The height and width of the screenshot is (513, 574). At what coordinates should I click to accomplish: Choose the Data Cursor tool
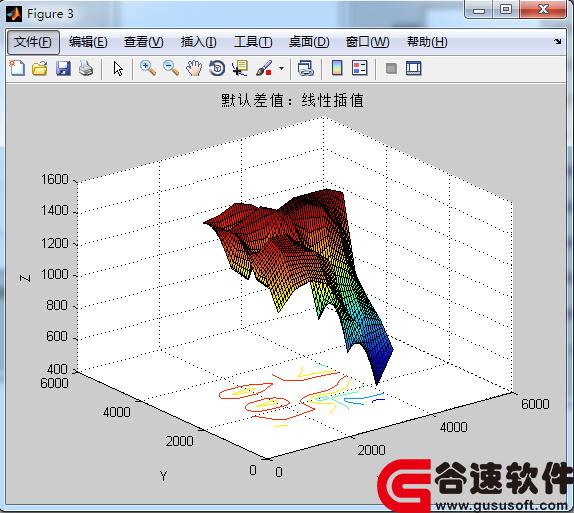coord(240,68)
